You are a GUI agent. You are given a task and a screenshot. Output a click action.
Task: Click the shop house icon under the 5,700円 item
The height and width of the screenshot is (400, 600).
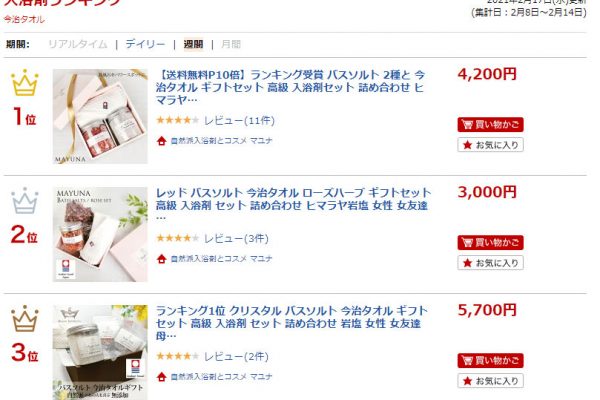coord(161,377)
